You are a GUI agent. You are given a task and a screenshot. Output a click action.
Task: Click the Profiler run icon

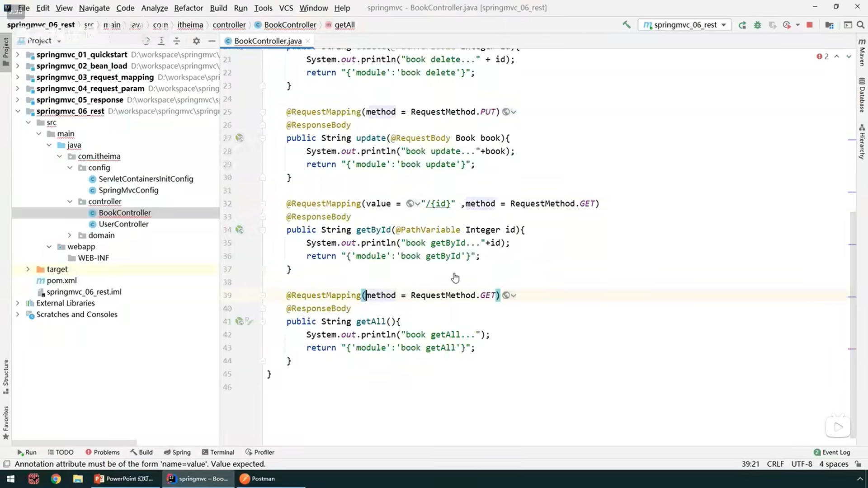[787, 25]
